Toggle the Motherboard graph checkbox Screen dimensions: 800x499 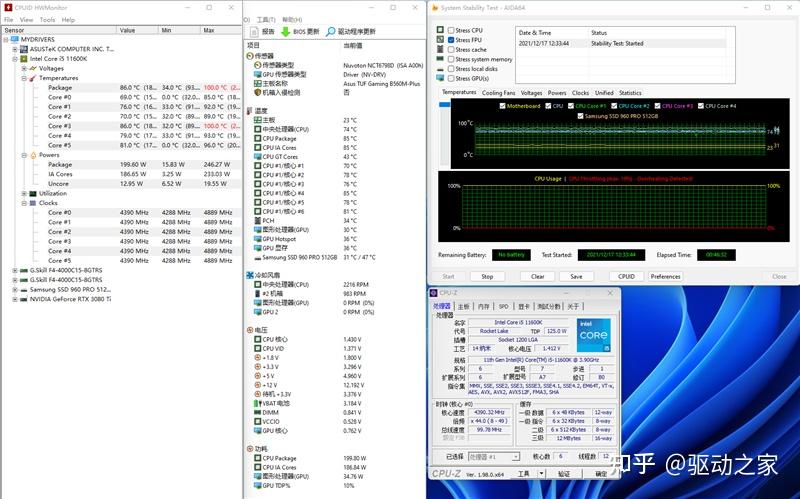click(x=503, y=106)
